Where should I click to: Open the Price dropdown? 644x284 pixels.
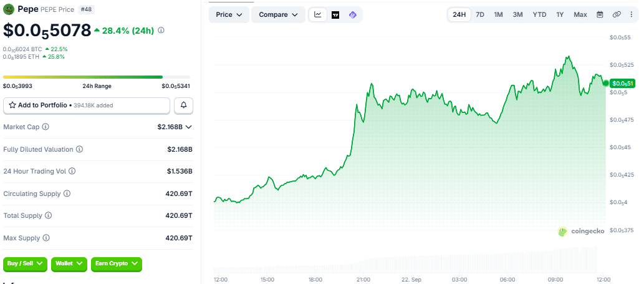(x=229, y=15)
